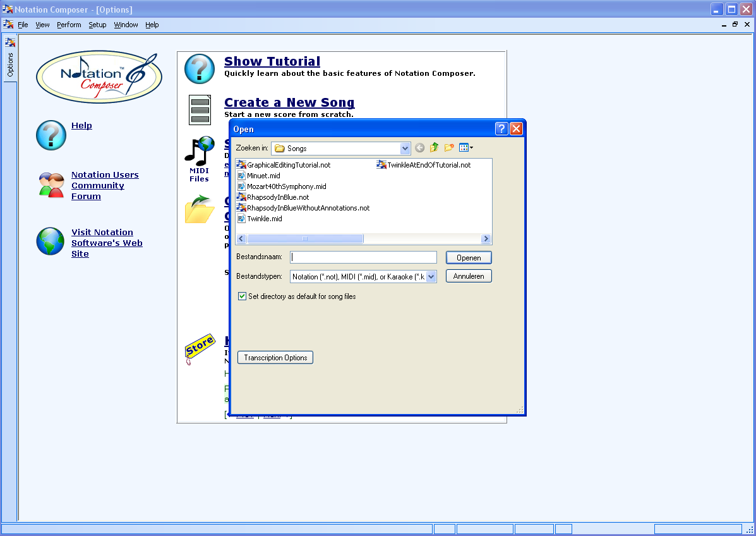Click the open folder icon in Options page
Screen dimensions: 756x536
[200, 209]
